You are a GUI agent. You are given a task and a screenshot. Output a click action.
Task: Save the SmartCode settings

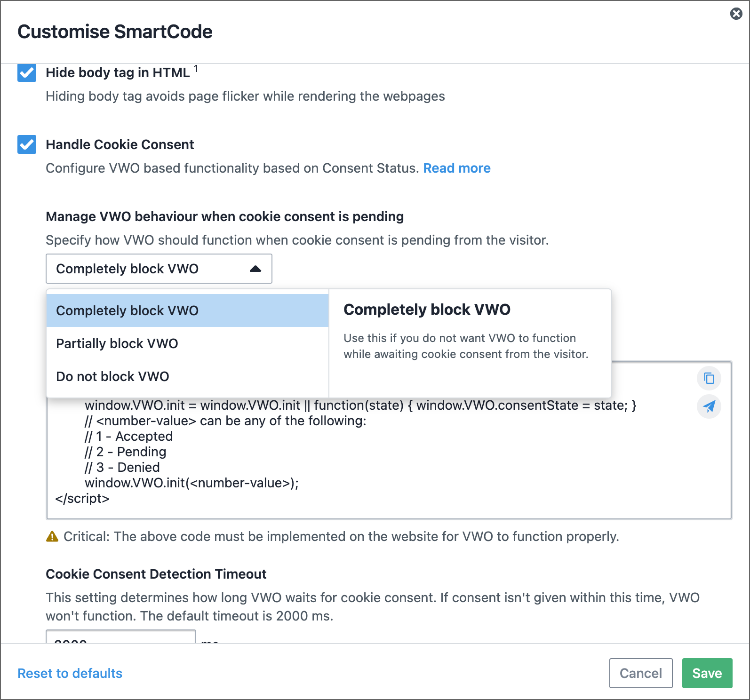(x=707, y=673)
